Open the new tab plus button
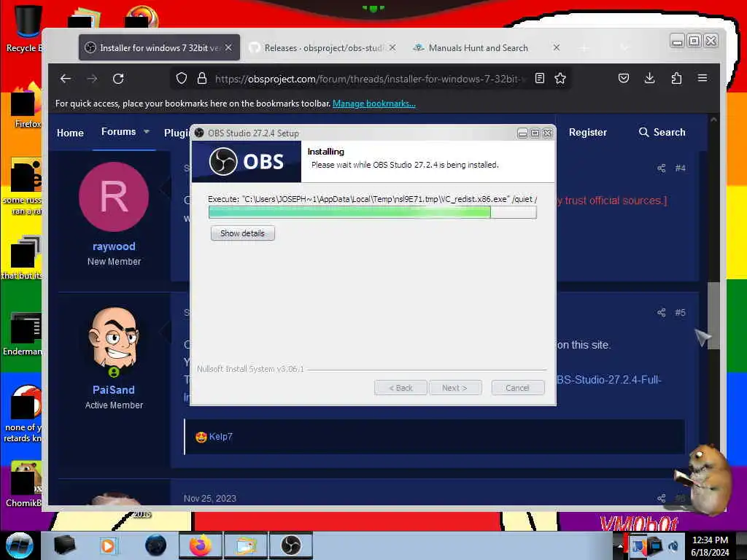Image resolution: width=747 pixels, height=560 pixels. (584, 47)
